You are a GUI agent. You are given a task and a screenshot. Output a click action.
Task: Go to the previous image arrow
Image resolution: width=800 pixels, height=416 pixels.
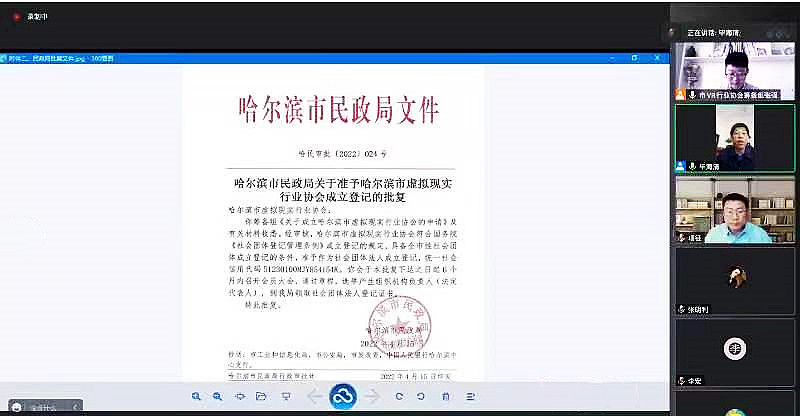coord(315,397)
